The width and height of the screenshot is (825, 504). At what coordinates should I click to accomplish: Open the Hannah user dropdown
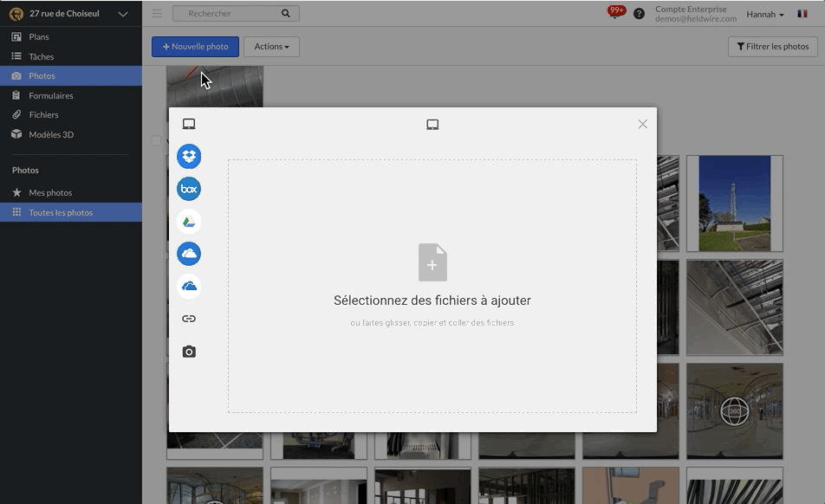tap(765, 14)
